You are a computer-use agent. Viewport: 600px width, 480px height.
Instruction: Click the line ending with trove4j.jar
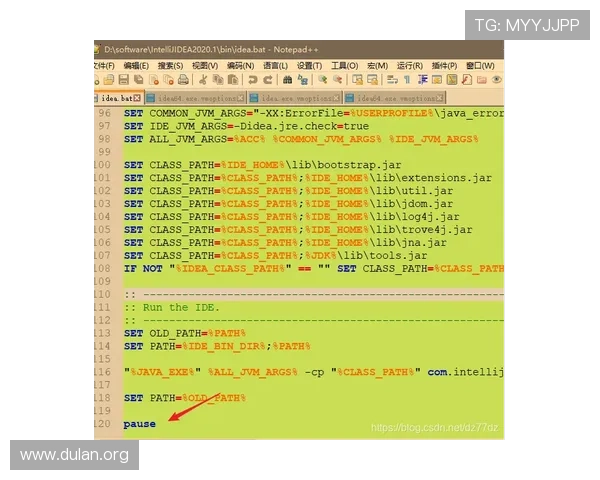click(298, 230)
